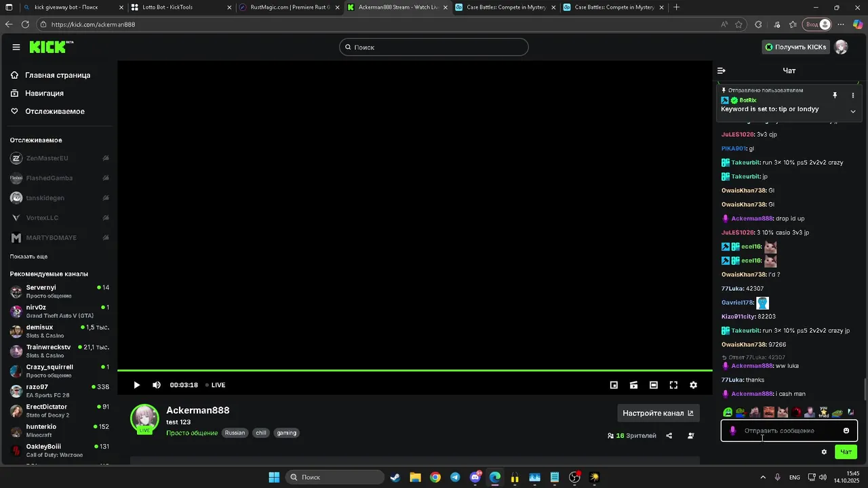Insert the 'you tried' star emote
This screenshot has height=488, width=868.
coord(823,412)
